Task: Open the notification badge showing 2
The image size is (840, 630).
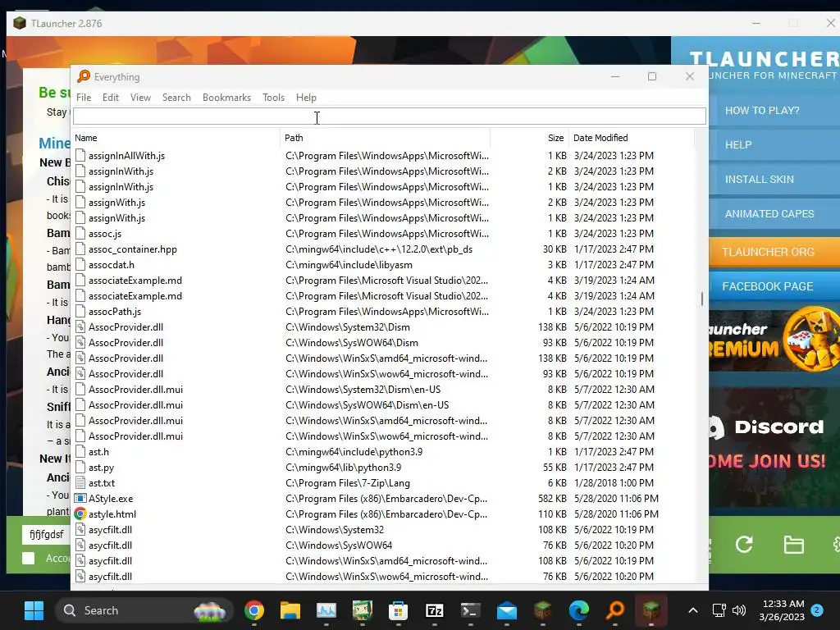Action: tap(817, 610)
